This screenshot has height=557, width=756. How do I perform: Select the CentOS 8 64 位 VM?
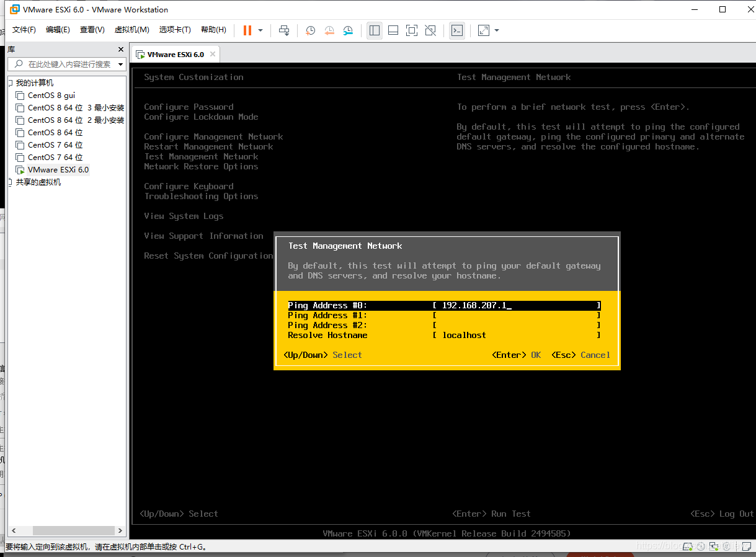point(50,133)
